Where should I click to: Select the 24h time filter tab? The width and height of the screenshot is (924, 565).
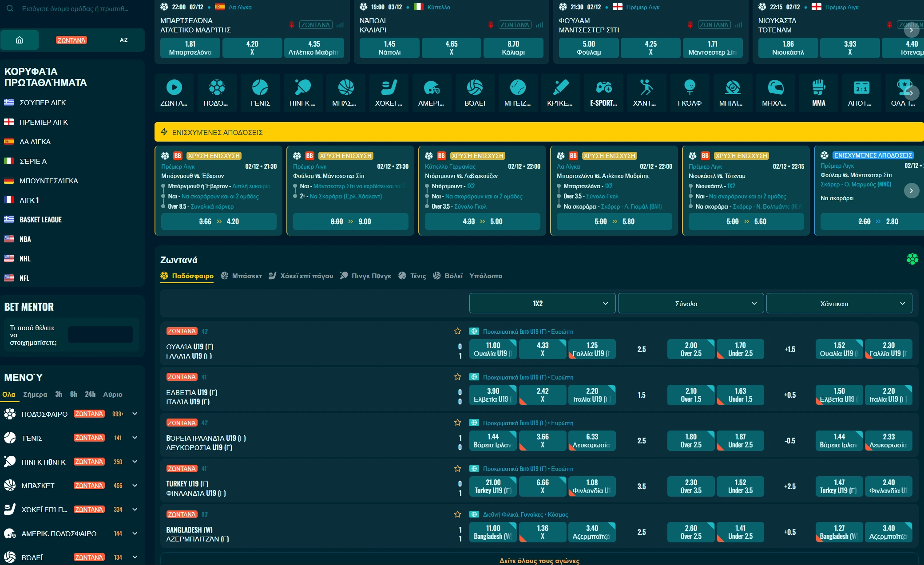coord(90,394)
